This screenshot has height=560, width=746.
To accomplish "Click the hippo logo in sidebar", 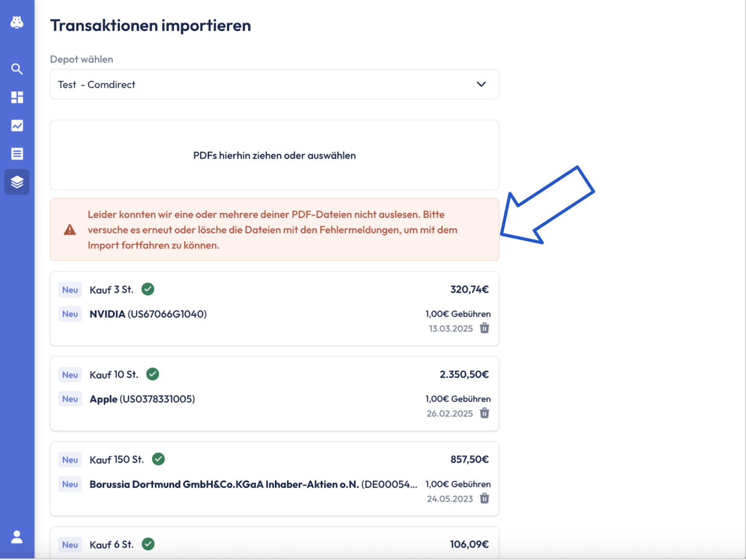I will point(17,22).
